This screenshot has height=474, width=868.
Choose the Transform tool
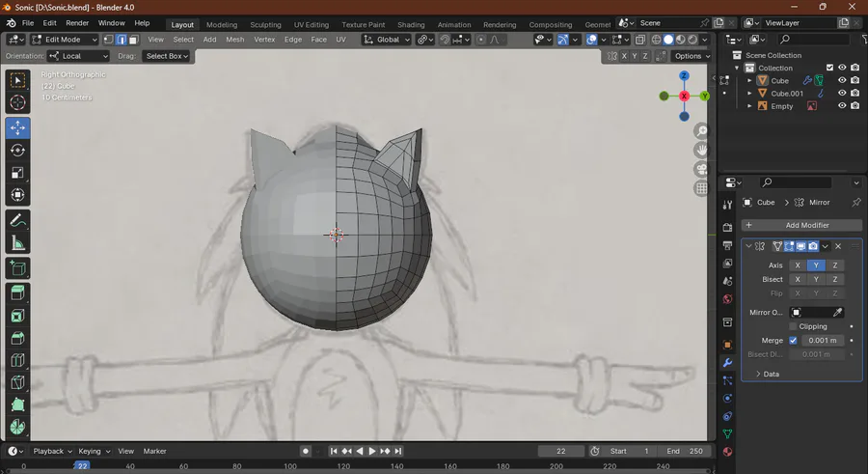pyautogui.click(x=17, y=195)
